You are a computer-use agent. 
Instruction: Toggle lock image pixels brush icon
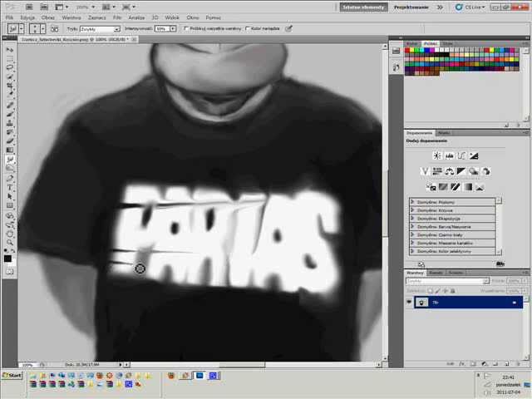[x=438, y=291]
